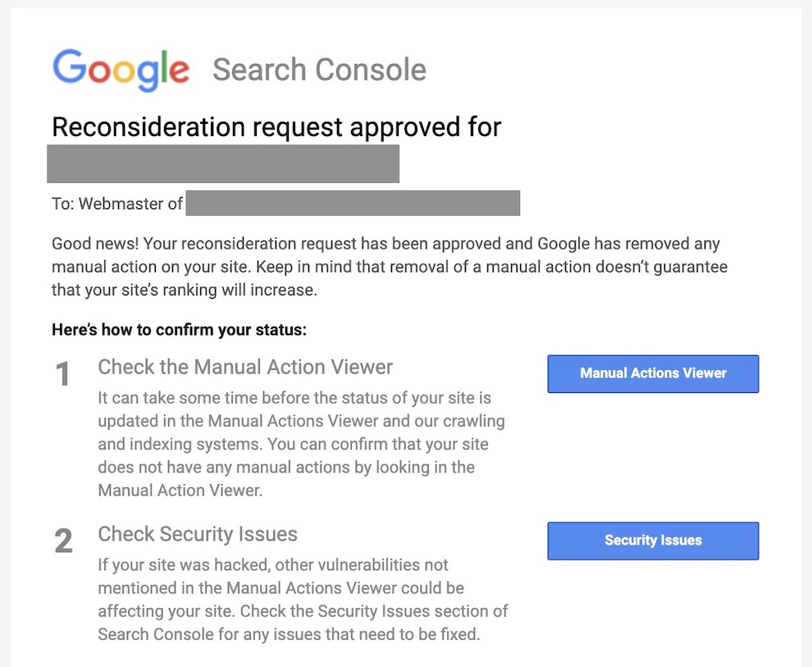Screen dimensions: 812x667
Task: Click the 'To: Webmaster of' label
Action: point(117,203)
